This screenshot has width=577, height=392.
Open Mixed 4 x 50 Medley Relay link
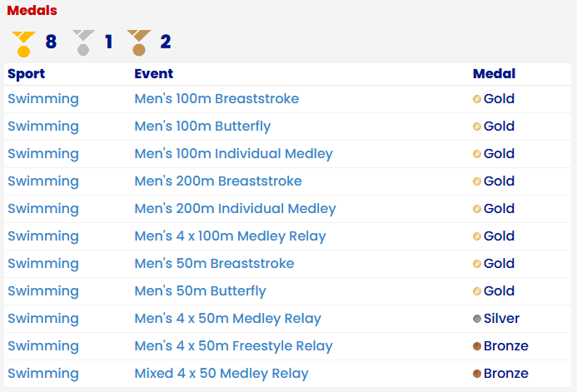[x=221, y=373]
